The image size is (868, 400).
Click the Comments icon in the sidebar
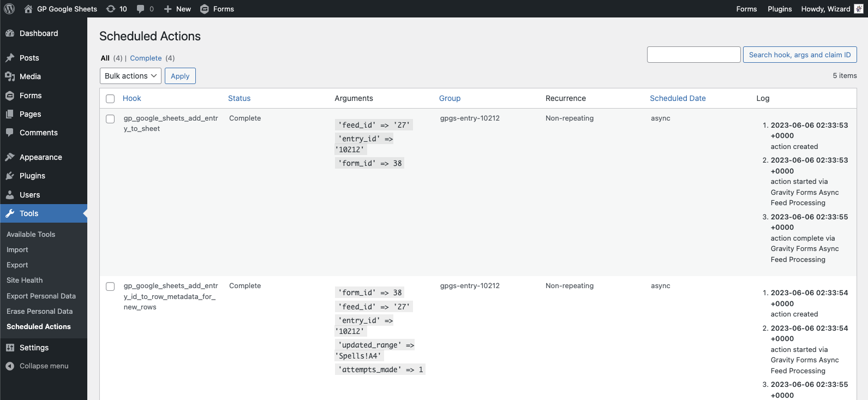10,133
